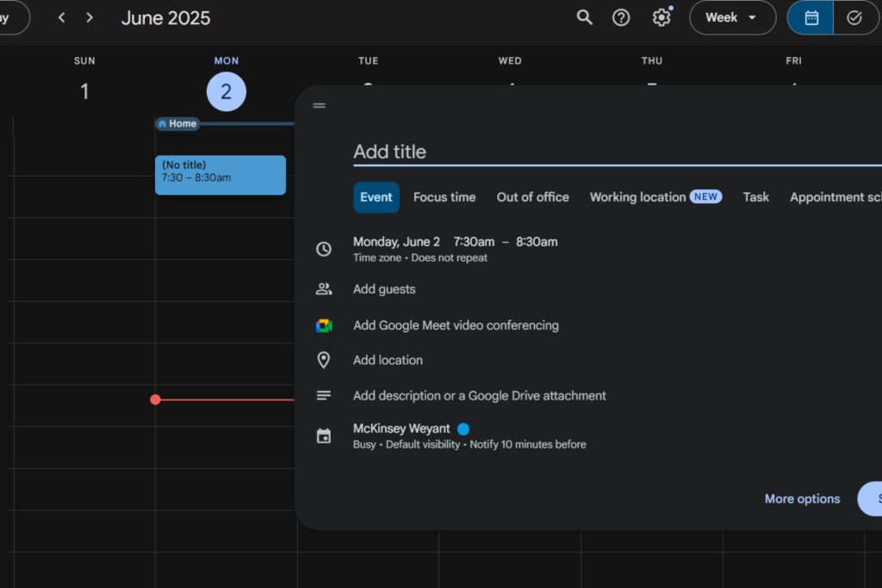882x588 pixels.
Task: Select the Focus time tab
Action: point(444,197)
